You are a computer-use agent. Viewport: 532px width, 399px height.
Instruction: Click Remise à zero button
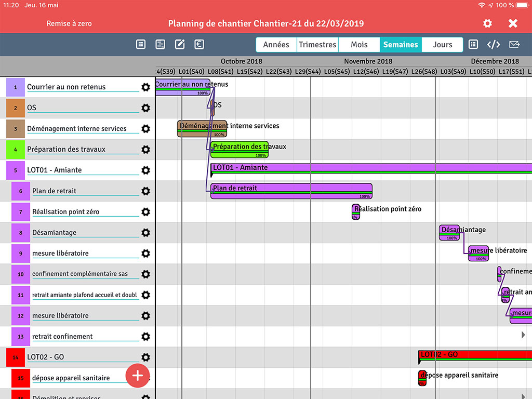tap(69, 23)
